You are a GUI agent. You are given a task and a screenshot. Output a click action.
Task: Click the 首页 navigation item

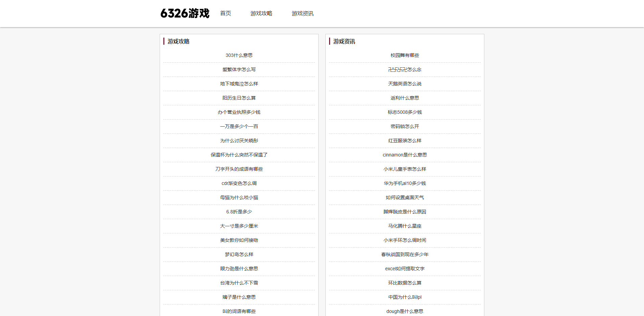coord(225,13)
